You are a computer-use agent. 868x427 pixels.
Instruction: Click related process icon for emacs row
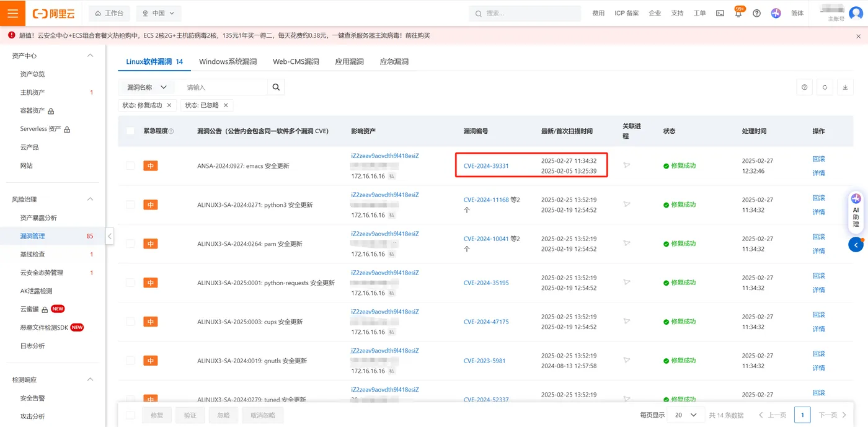[626, 165]
